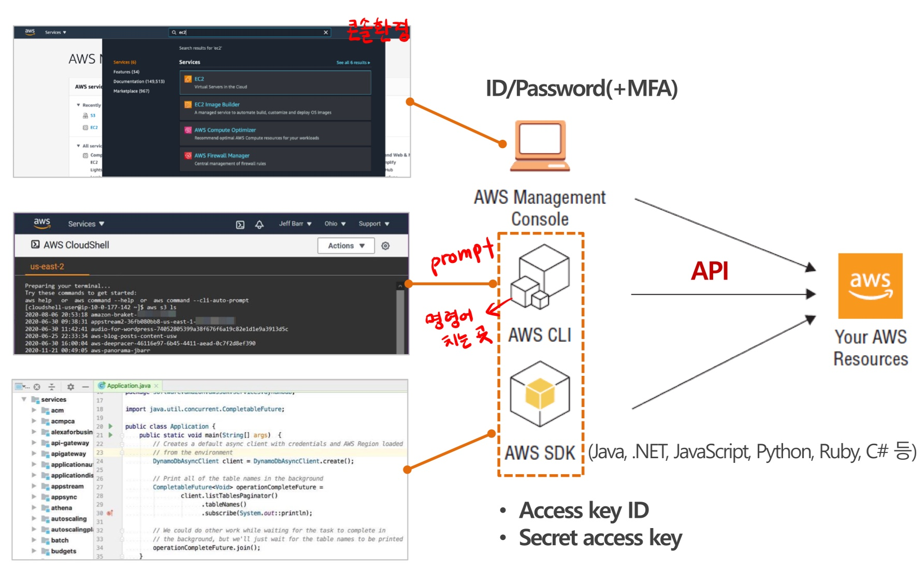
Task: Click the collapse all icon in the IDE toolbar
Action: pos(52,387)
